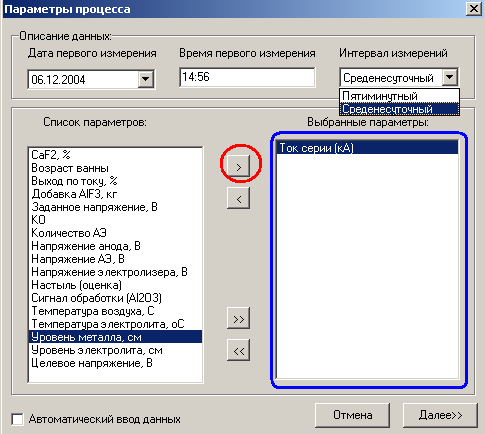Select Температура воздуха, С item

(115, 311)
